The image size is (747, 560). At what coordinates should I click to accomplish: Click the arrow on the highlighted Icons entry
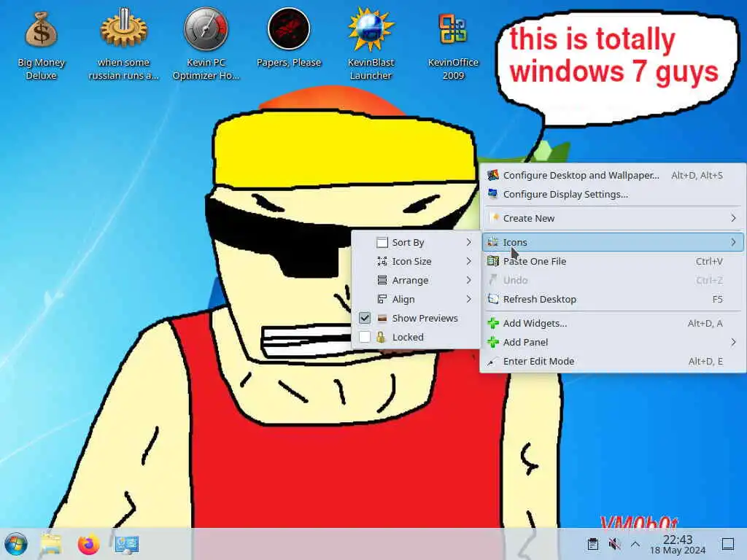pyautogui.click(x=733, y=242)
